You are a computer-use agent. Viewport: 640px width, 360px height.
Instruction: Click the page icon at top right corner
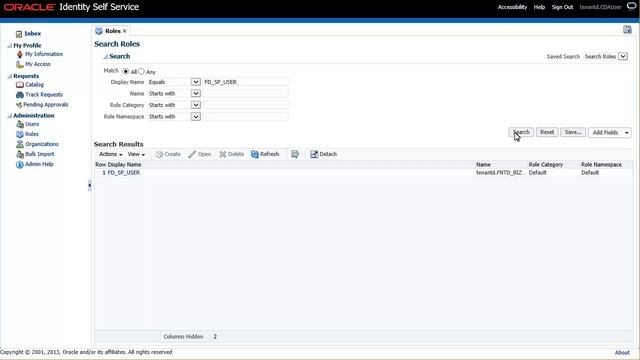tap(627, 29)
